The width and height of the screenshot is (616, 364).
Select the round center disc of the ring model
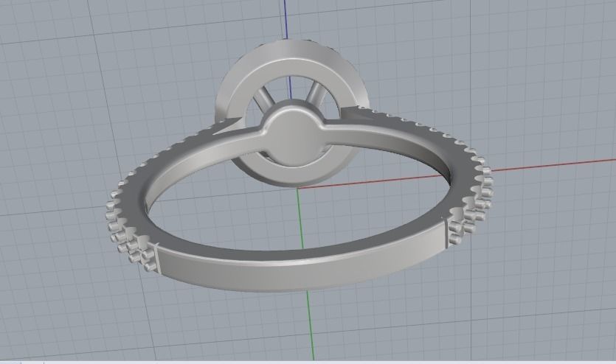click(x=294, y=136)
